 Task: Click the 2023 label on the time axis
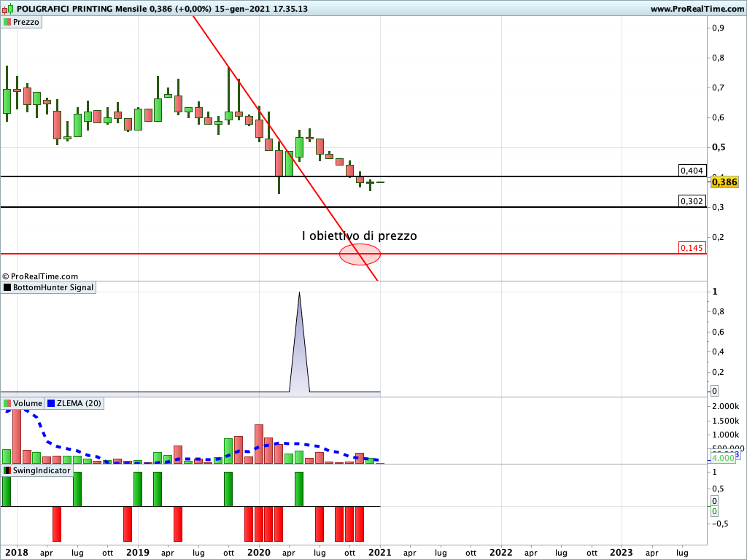[x=622, y=553]
